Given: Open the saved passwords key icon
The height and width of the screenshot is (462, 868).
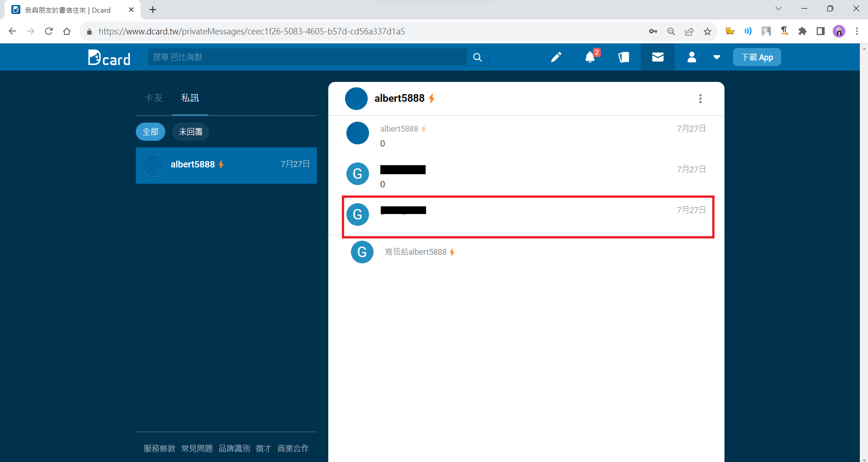Looking at the screenshot, I should (x=653, y=31).
